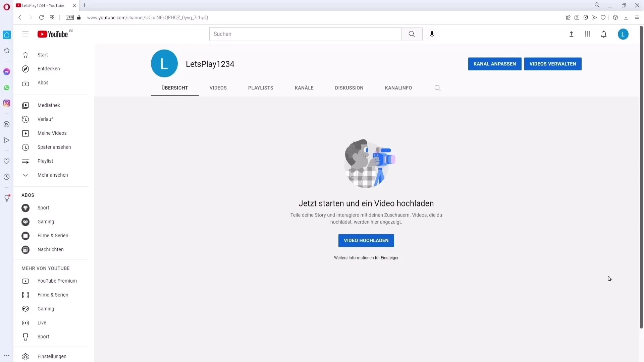Image resolution: width=644 pixels, height=362 pixels.
Task: Click the channel search icon in tabs
Action: (437, 87)
